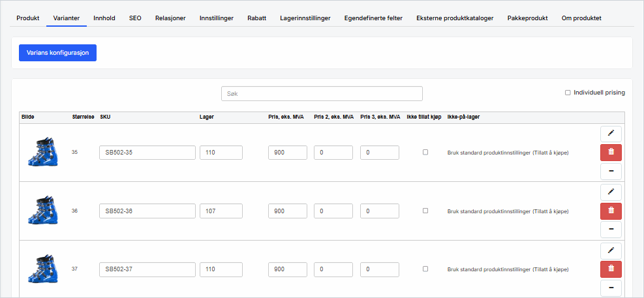
Task: Click the blue ski boot thumbnail for size 35
Action: coord(39,153)
